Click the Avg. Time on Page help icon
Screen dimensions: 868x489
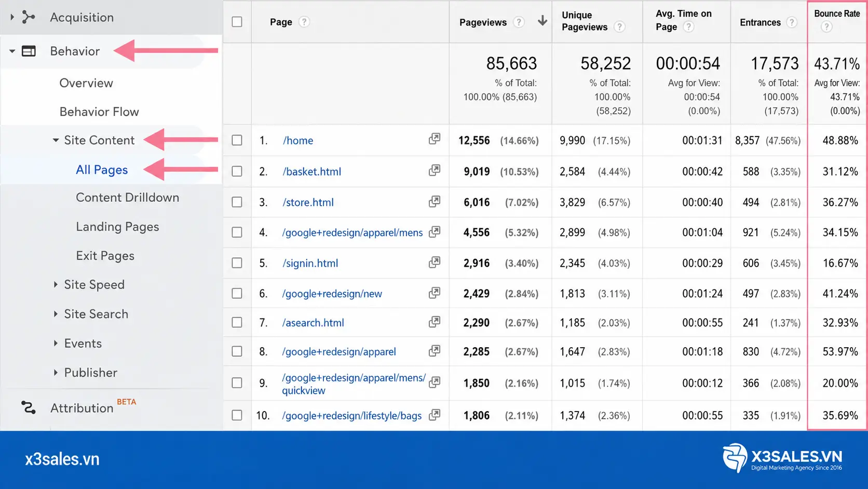point(688,27)
